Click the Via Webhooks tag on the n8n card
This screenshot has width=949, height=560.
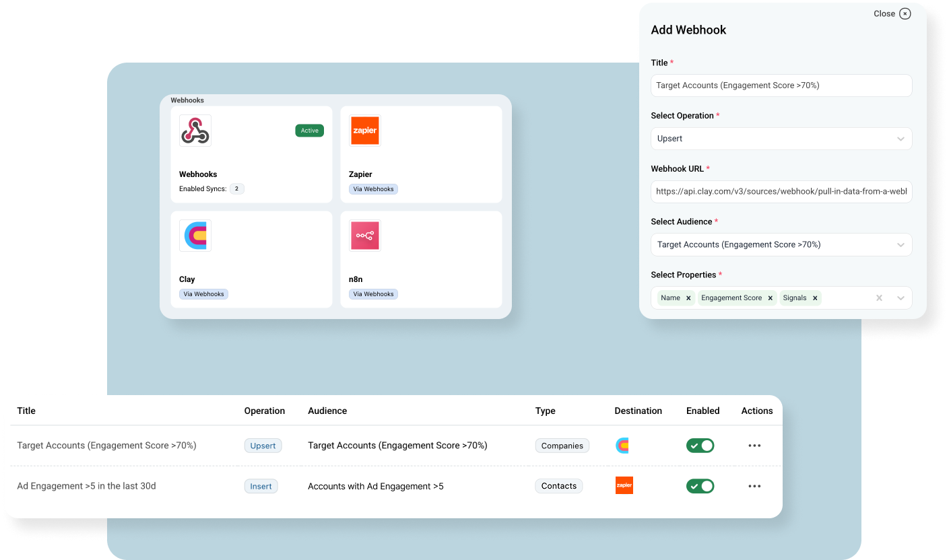pyautogui.click(x=373, y=294)
